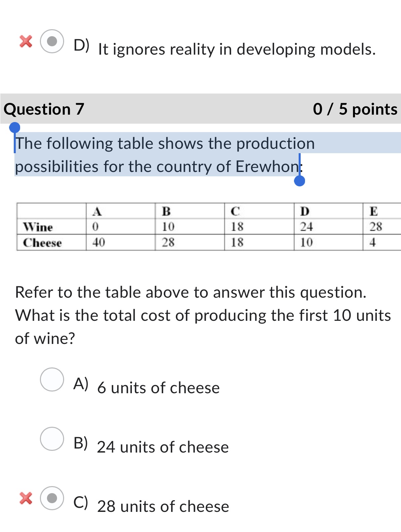Click the 'Question 7' header label

(45, 109)
